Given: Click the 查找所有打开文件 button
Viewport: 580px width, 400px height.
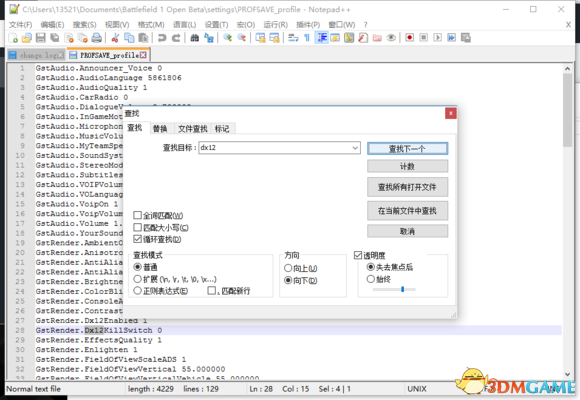Looking at the screenshot, I should point(407,187).
